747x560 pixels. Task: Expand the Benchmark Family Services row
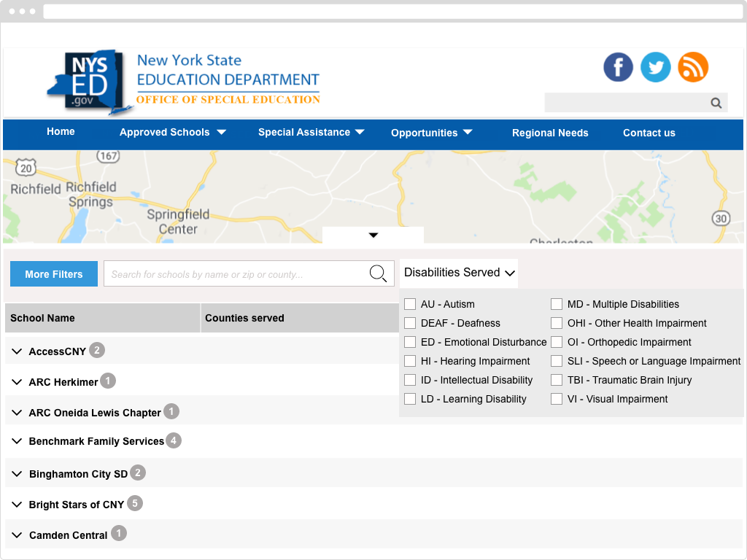click(18, 441)
